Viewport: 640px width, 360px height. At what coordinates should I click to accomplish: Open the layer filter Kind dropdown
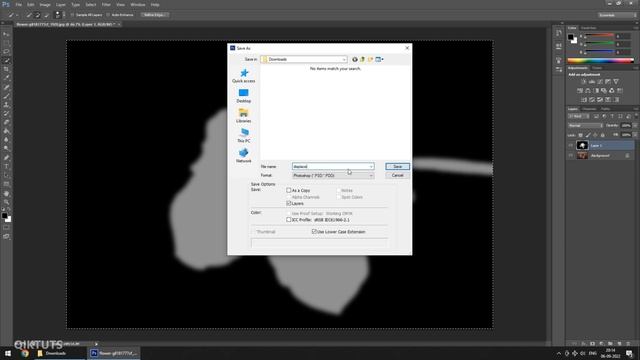point(578,117)
